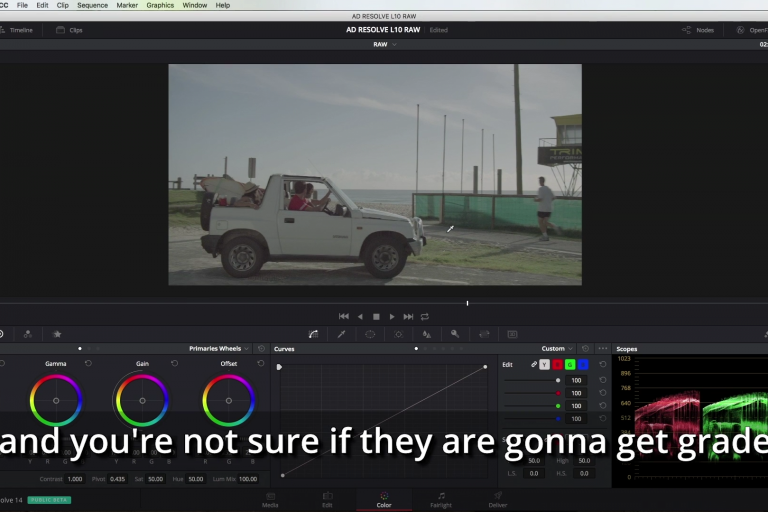The height and width of the screenshot is (512, 768).
Task: Click the Pivot value field
Action: pos(118,479)
